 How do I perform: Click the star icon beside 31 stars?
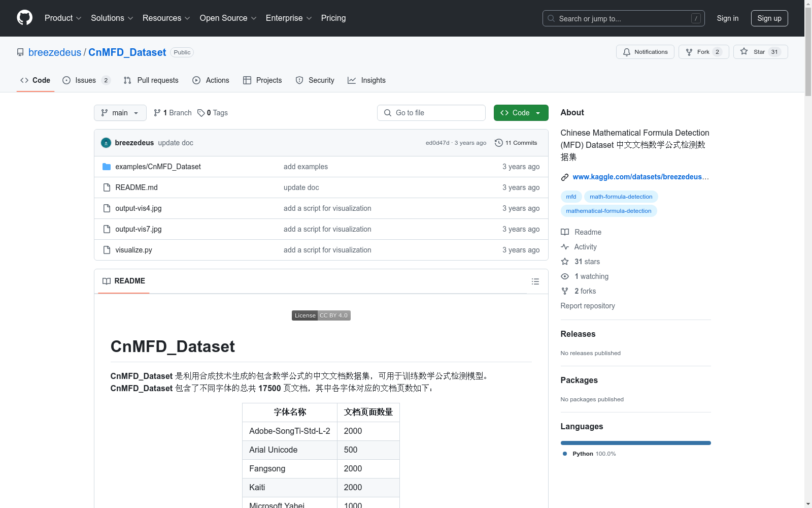coord(565,262)
